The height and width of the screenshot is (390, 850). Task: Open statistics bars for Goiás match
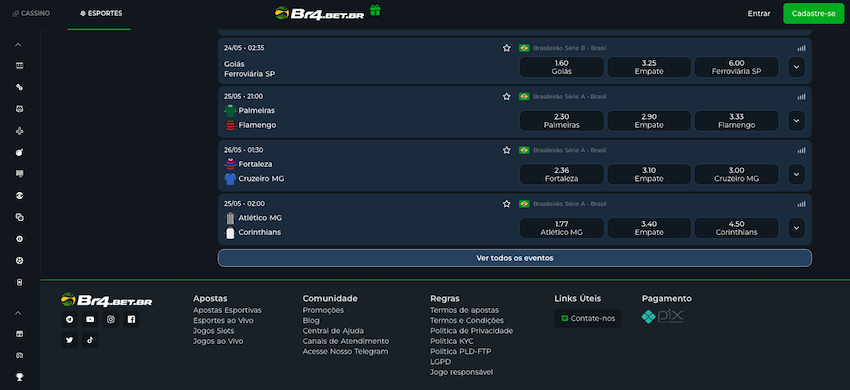[801, 48]
